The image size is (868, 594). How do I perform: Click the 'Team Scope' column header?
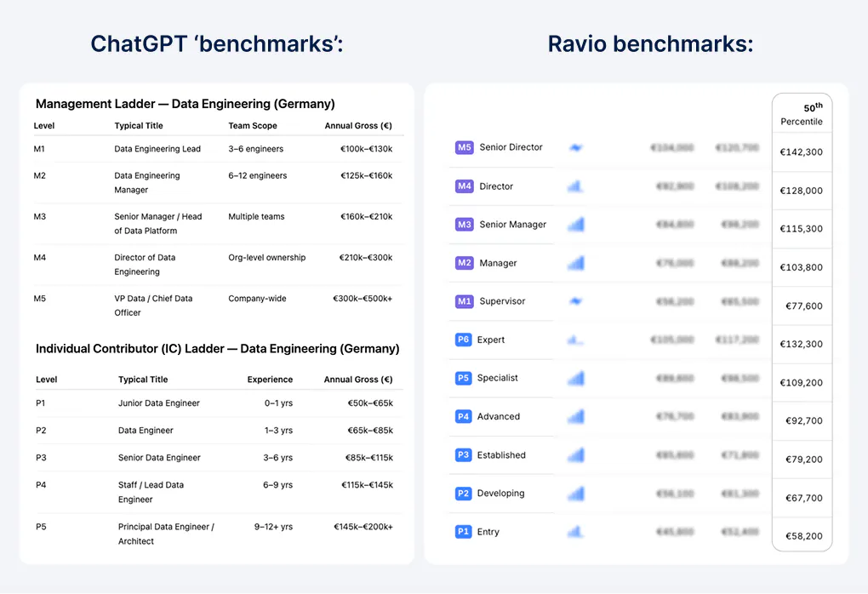pyautogui.click(x=253, y=126)
